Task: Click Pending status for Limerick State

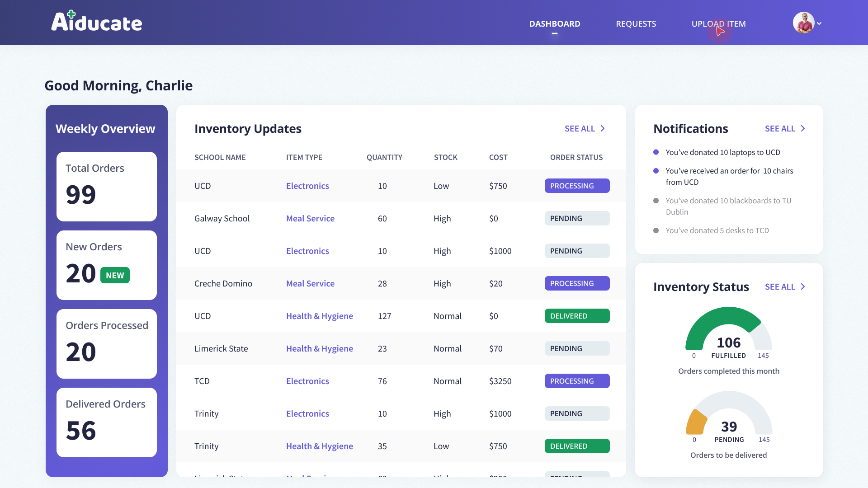Action: (x=577, y=348)
